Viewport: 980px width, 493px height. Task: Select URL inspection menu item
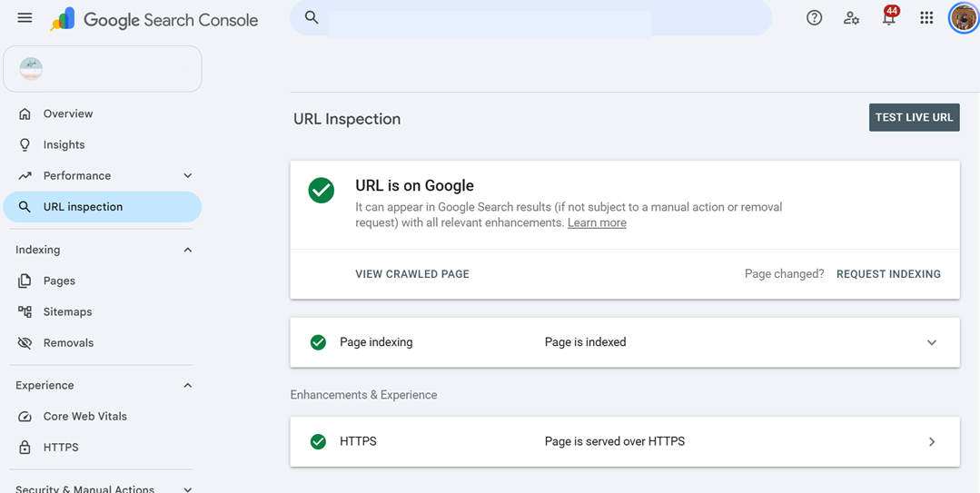tap(103, 207)
